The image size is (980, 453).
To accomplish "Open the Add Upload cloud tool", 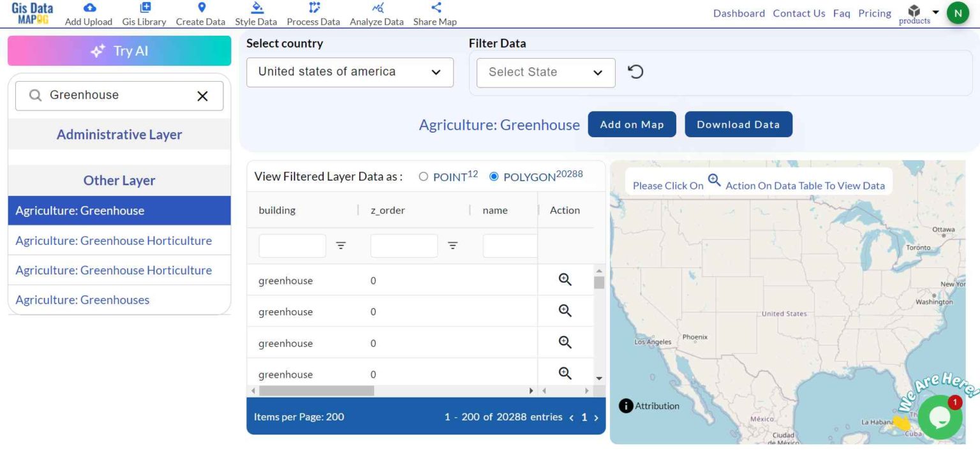I will point(88,13).
